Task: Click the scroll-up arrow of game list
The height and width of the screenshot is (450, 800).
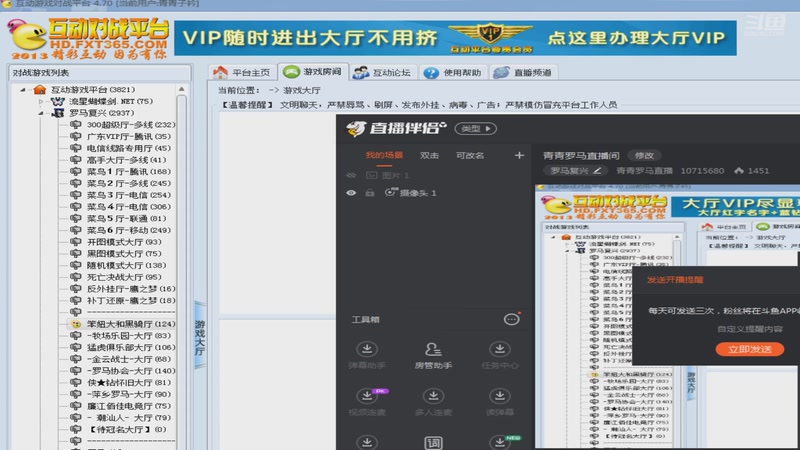Action: click(182, 89)
